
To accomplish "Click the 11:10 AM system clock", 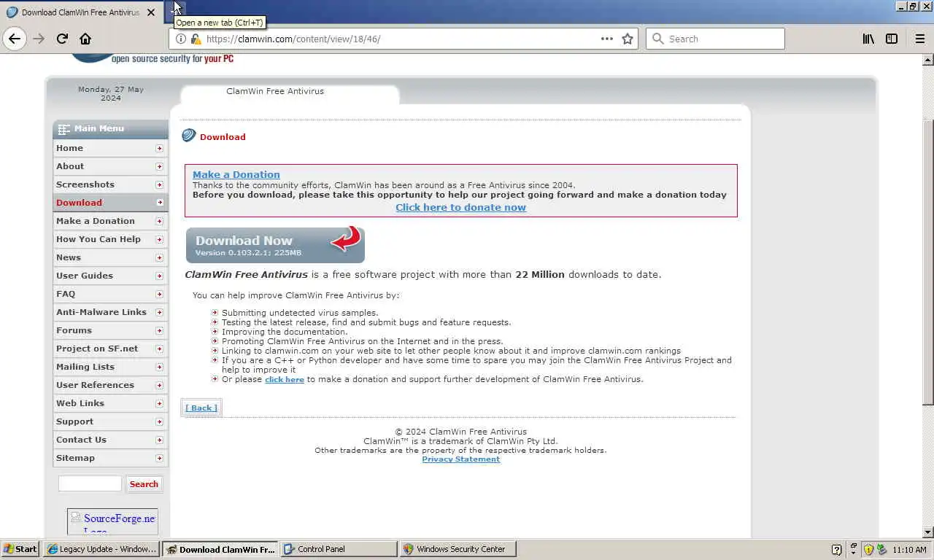I will pos(909,550).
